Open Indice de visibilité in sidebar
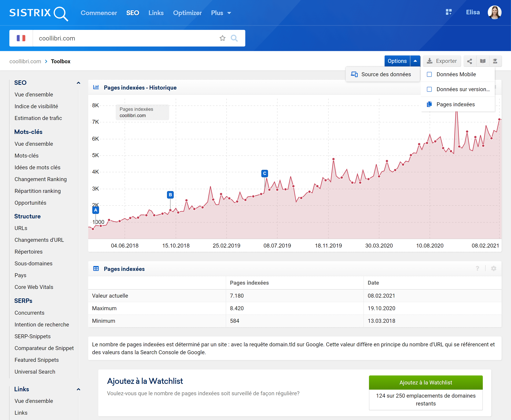The width and height of the screenshot is (511, 420). pyautogui.click(x=36, y=106)
